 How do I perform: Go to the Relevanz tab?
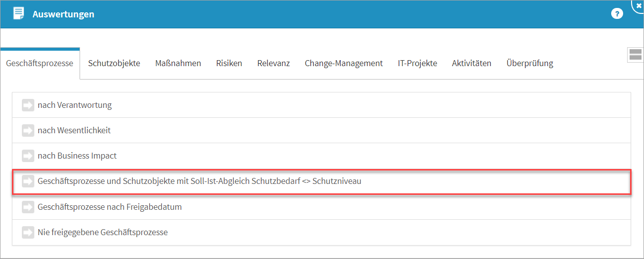pos(274,63)
